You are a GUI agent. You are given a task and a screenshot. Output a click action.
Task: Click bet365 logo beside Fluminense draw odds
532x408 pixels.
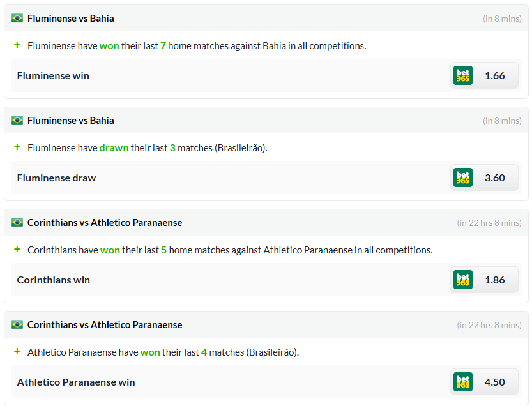(463, 178)
